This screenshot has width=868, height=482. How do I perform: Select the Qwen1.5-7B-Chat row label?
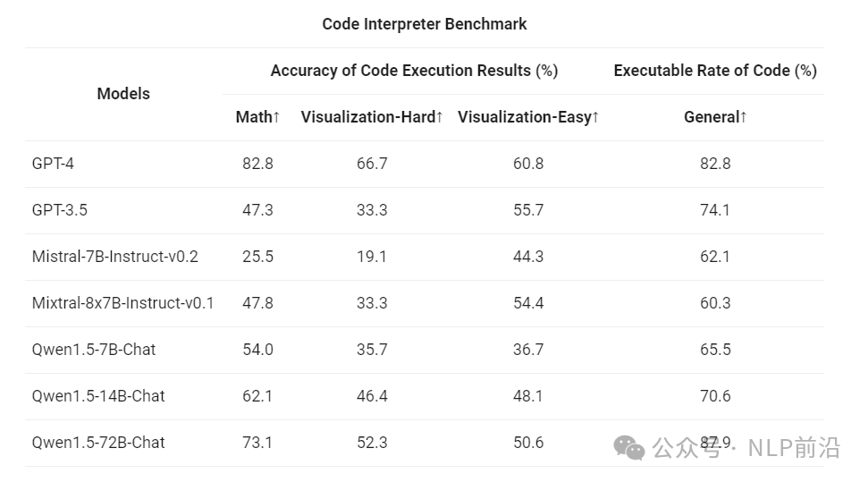(94, 350)
